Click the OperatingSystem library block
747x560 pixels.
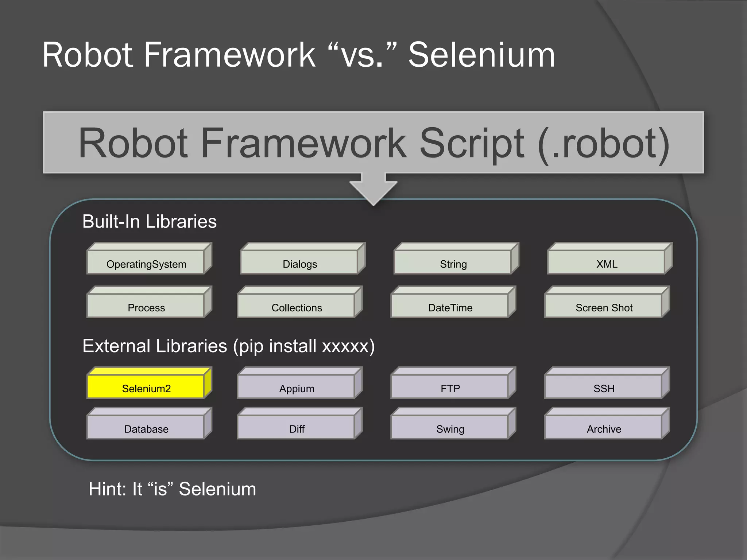(x=146, y=263)
